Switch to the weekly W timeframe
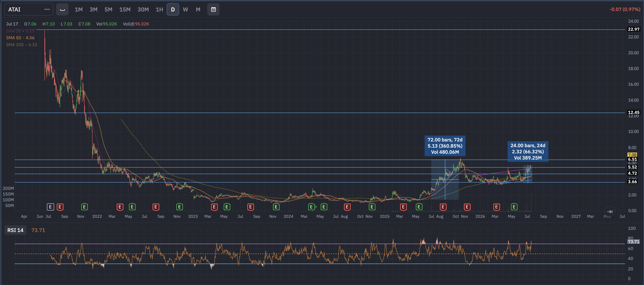The width and height of the screenshot is (644, 285). [x=185, y=10]
